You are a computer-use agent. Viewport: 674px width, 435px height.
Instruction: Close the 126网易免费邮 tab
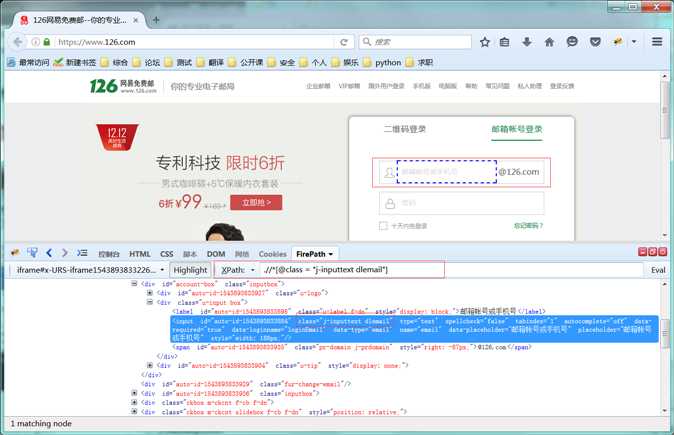click(x=135, y=20)
